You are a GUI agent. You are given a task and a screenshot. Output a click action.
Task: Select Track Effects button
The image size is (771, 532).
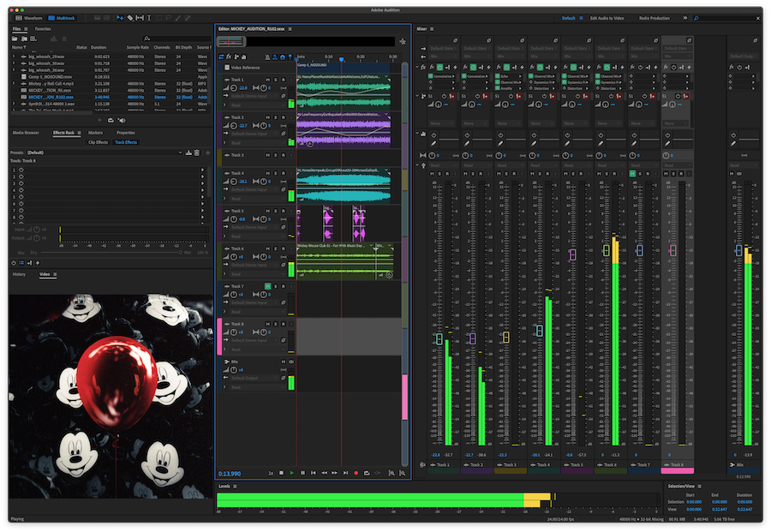pyautogui.click(x=126, y=142)
